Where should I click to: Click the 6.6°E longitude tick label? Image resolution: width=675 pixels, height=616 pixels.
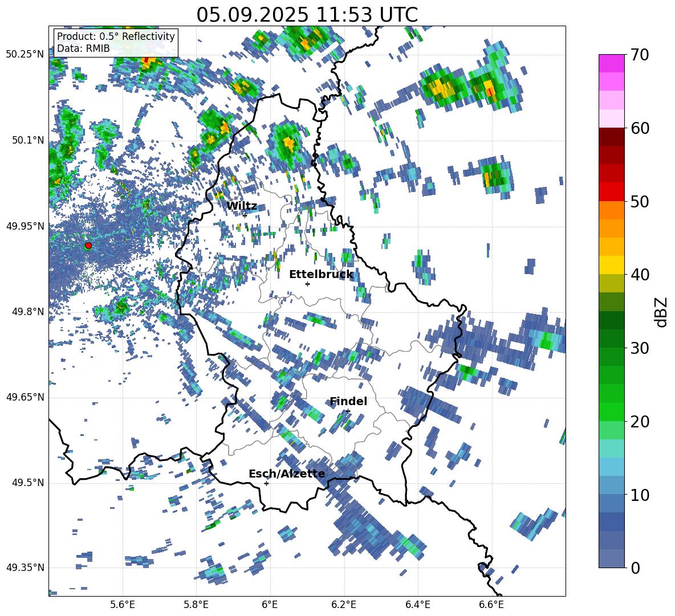491,605
